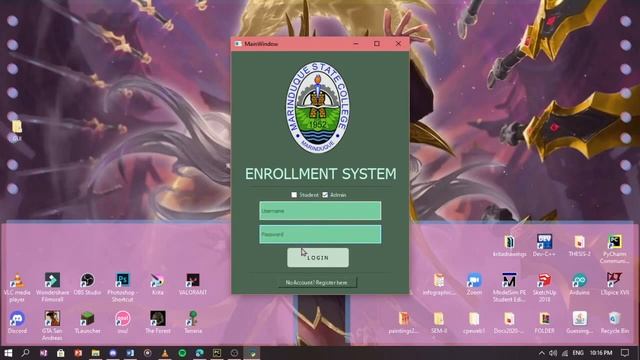
Task: Select Terraria desktop shortcut
Action: (193, 322)
